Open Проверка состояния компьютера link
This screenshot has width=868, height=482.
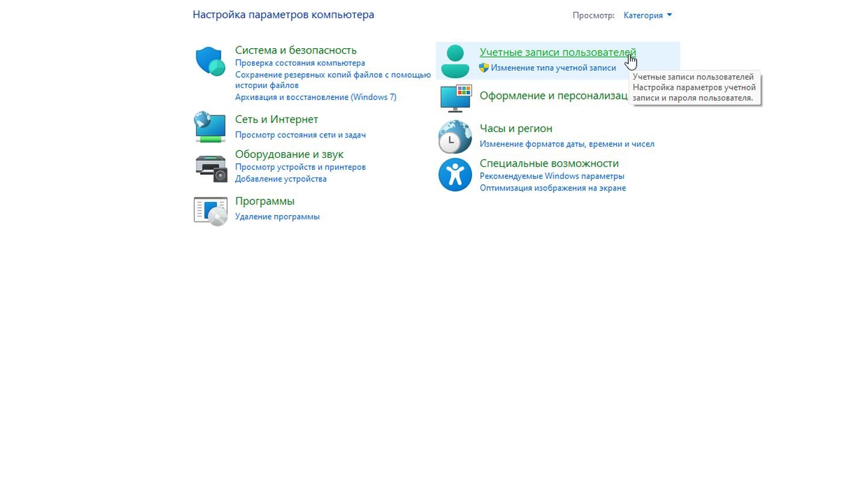coord(300,63)
